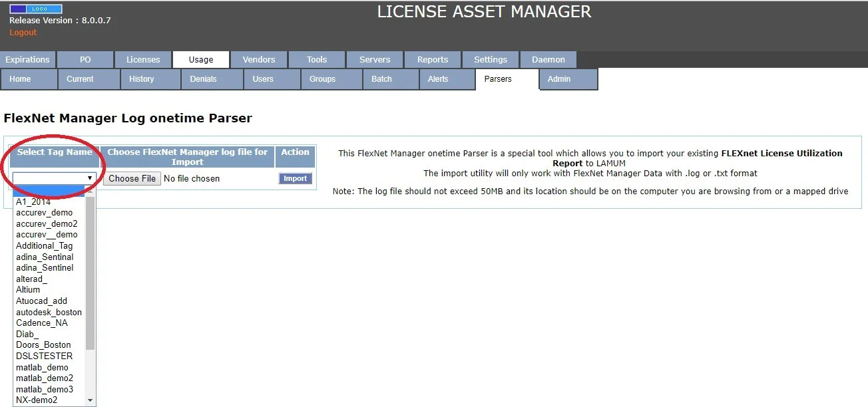Click the LICENSE ASSET MANAGER title
The height and width of the screenshot is (407, 868).
tap(484, 12)
